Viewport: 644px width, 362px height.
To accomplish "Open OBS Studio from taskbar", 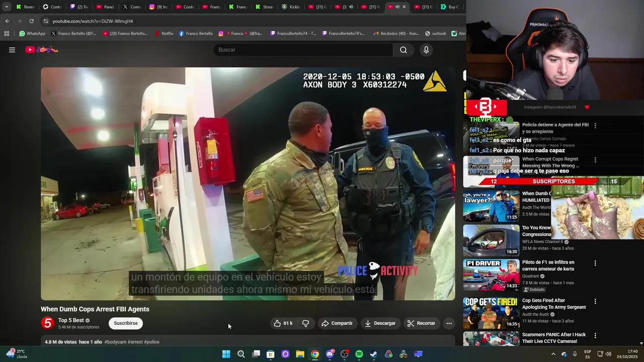I will point(344,354).
